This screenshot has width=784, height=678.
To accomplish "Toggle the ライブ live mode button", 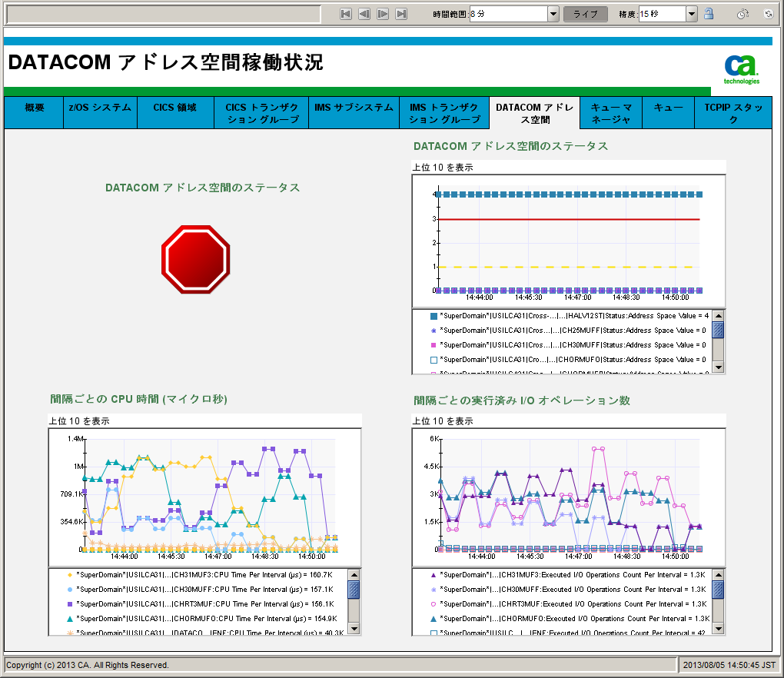I will [x=585, y=13].
